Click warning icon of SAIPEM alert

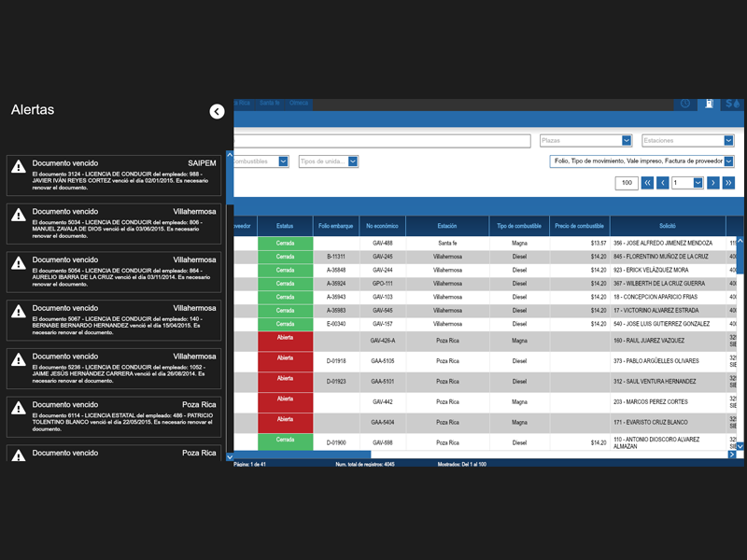[x=18, y=167]
